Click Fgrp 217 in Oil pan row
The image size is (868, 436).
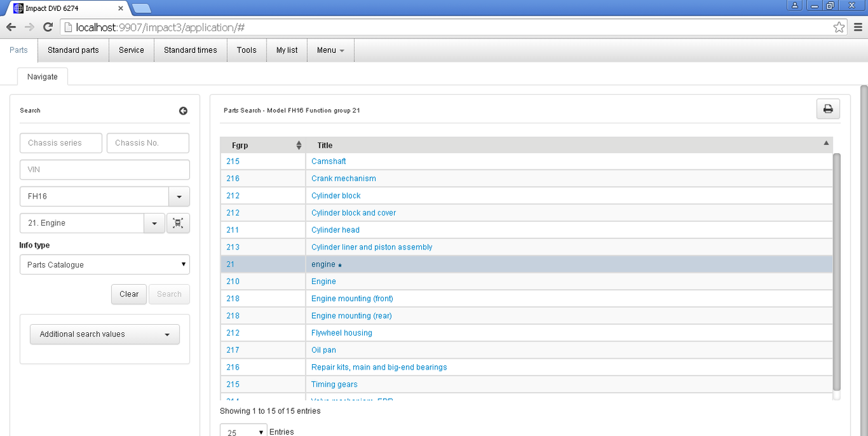coord(233,350)
